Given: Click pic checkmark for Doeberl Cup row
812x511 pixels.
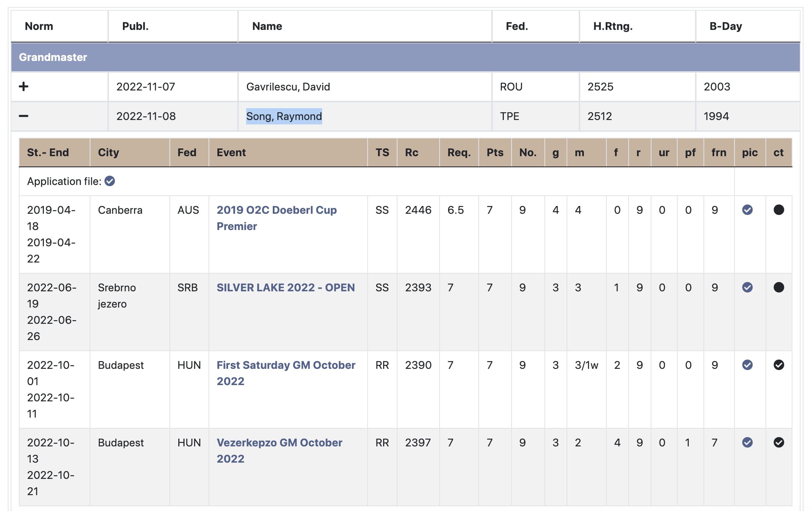Looking at the screenshot, I should pyautogui.click(x=747, y=210).
